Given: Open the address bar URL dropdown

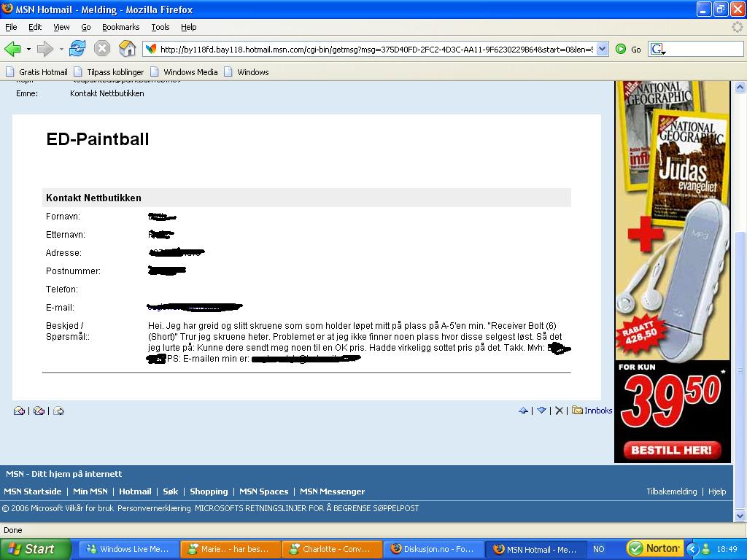Looking at the screenshot, I should click(602, 49).
